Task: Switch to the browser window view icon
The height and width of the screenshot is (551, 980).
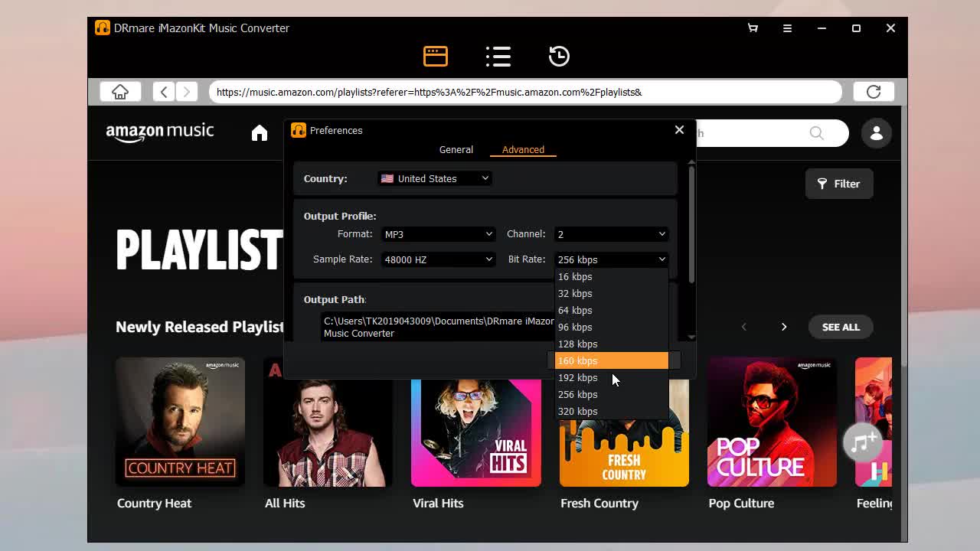Action: (x=436, y=56)
